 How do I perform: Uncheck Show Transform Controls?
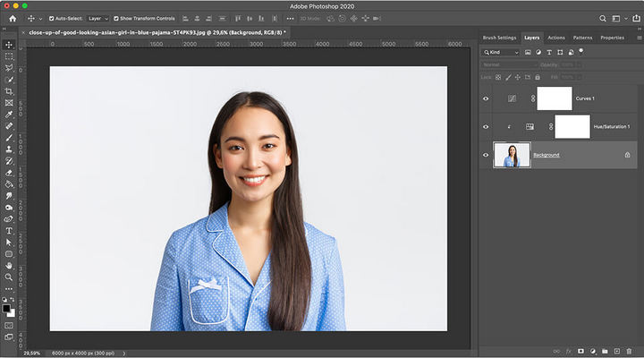(115, 18)
